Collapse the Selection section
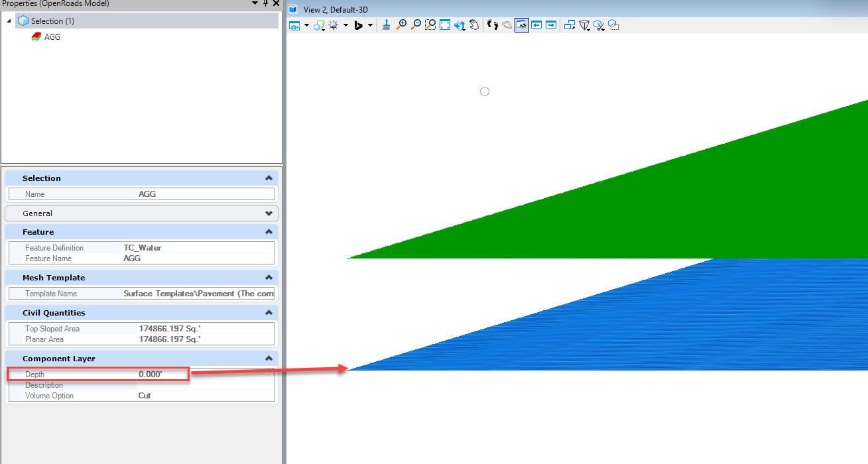The image size is (868, 464). coord(269,178)
